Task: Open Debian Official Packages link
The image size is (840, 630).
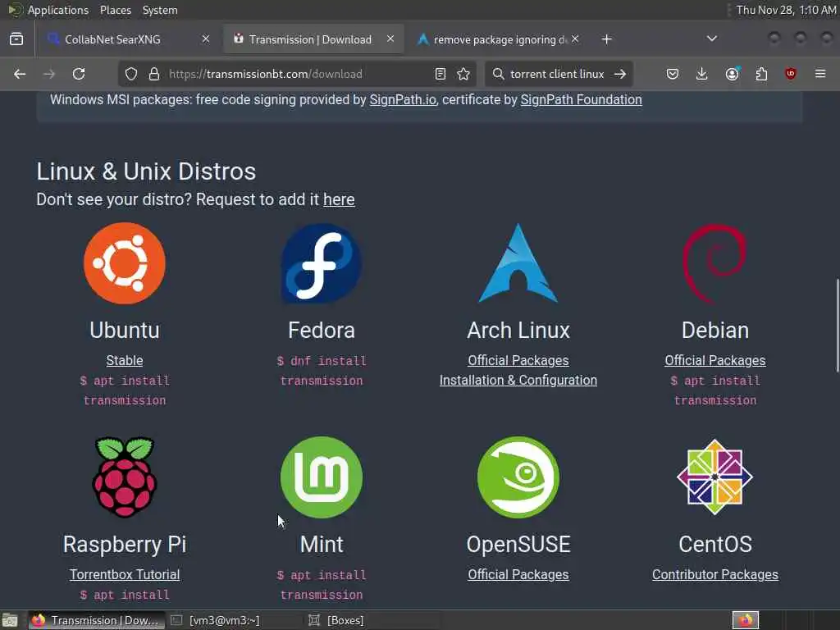Action: pyautogui.click(x=715, y=361)
